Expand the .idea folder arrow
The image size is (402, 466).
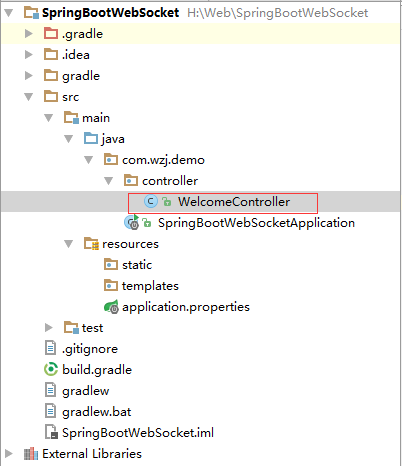(29, 54)
